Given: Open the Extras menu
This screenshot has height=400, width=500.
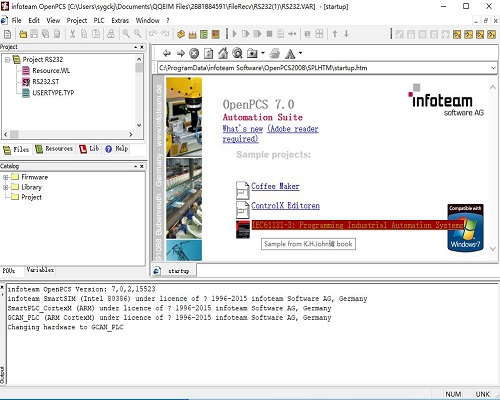Looking at the screenshot, I should (x=120, y=20).
